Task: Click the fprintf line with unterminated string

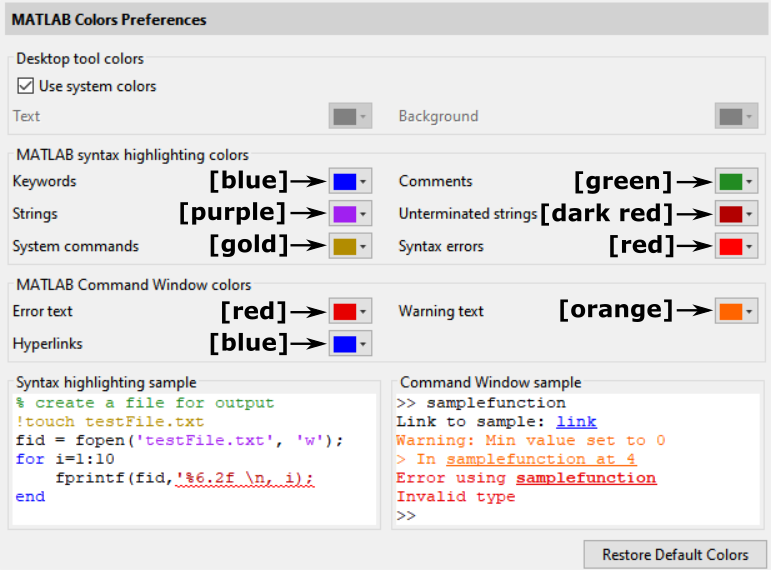Action: point(184,478)
